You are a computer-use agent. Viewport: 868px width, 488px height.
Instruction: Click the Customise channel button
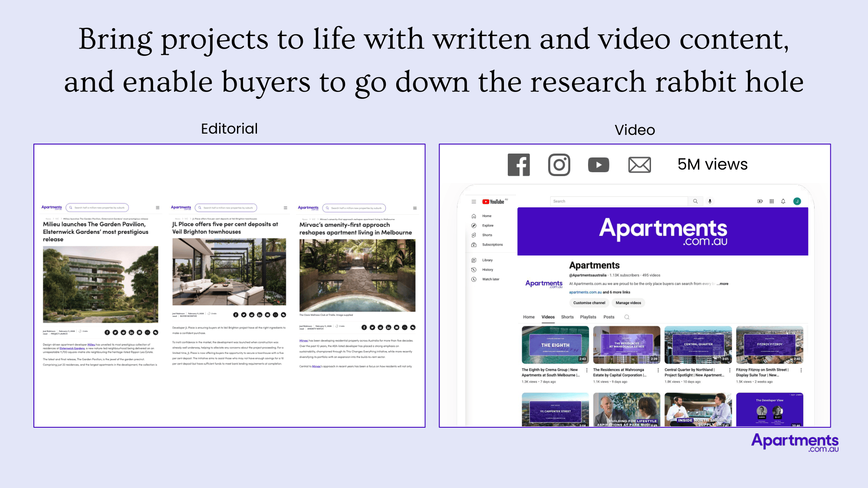(589, 303)
